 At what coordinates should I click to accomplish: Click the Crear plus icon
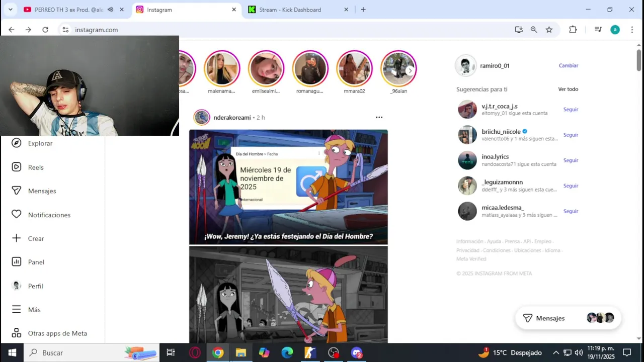[x=17, y=238]
